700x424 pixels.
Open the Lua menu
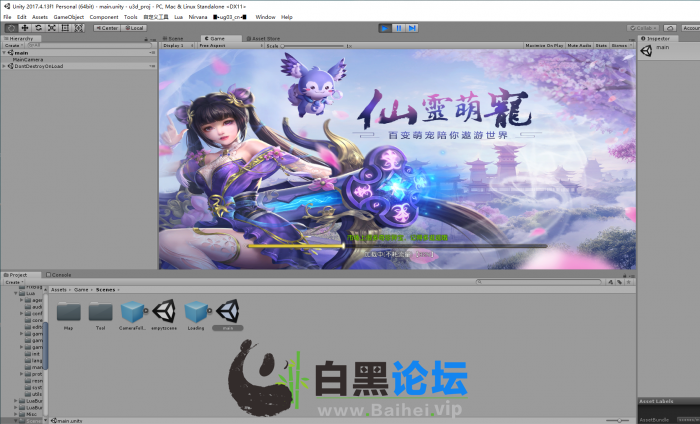[179, 17]
